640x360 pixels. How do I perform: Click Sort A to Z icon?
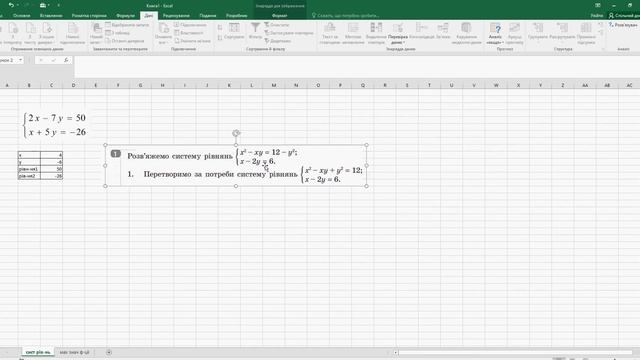coord(220,27)
